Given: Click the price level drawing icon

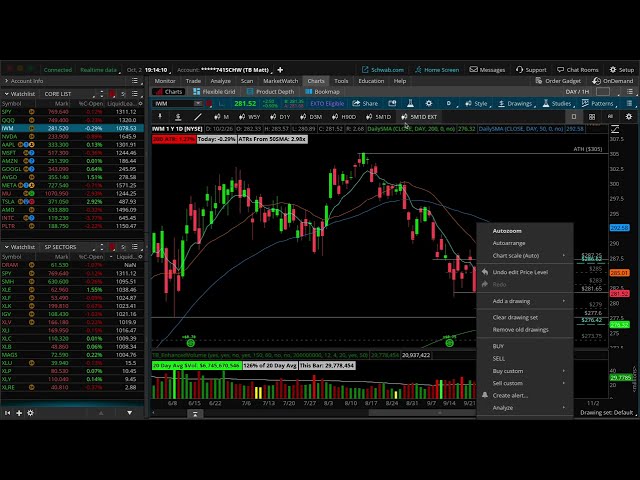Looking at the screenshot, I should (x=178, y=117).
